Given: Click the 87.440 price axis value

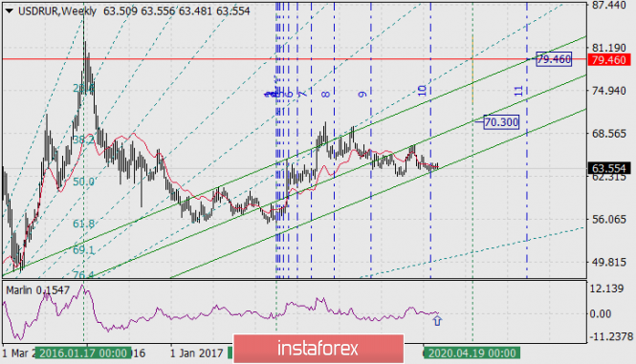Looking at the screenshot, I should 609,6.
